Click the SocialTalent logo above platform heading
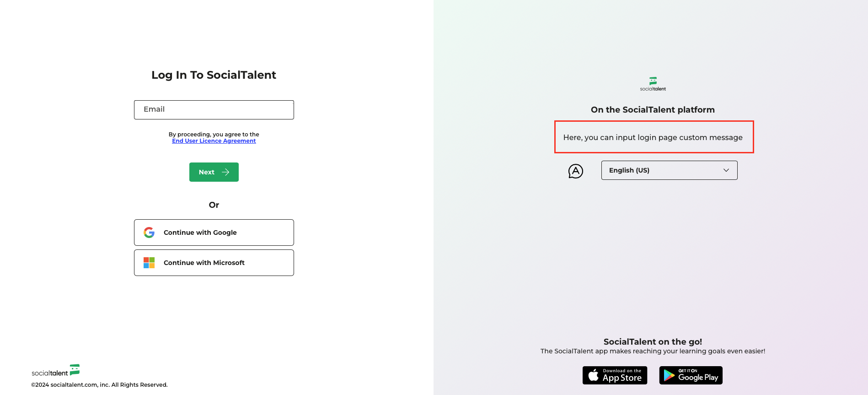The height and width of the screenshot is (395, 868). point(653,84)
